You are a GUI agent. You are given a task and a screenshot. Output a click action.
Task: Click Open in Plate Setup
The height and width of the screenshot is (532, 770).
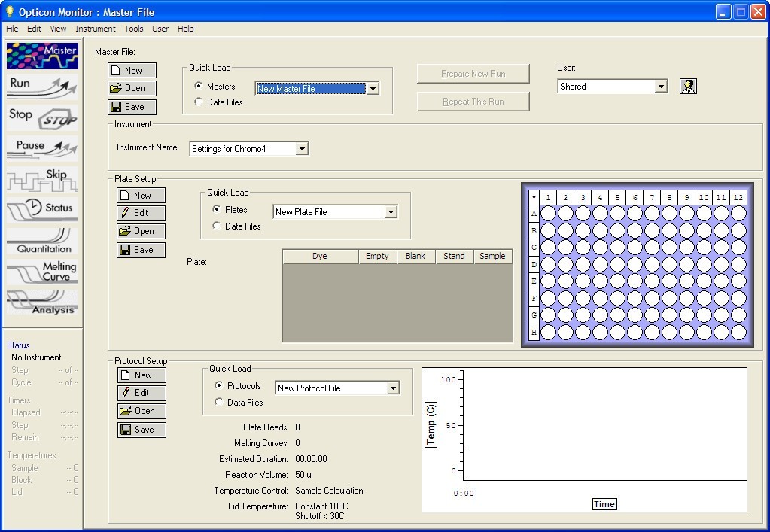coord(141,231)
